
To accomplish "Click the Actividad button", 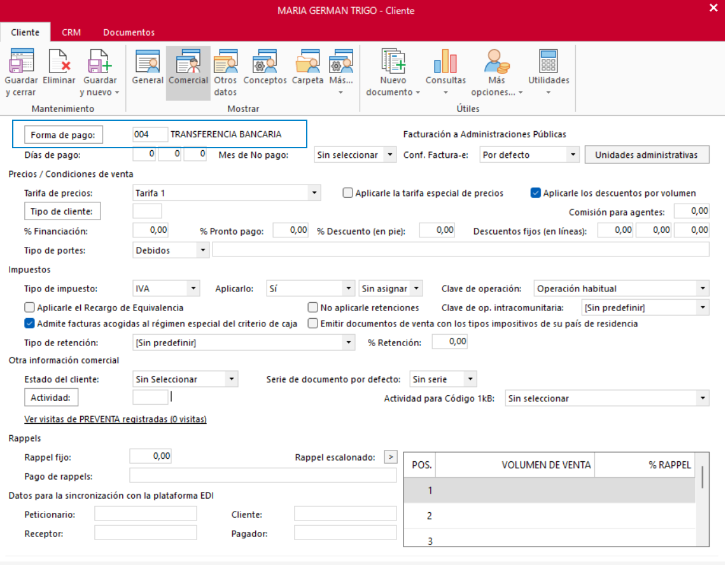I will pos(51,398).
